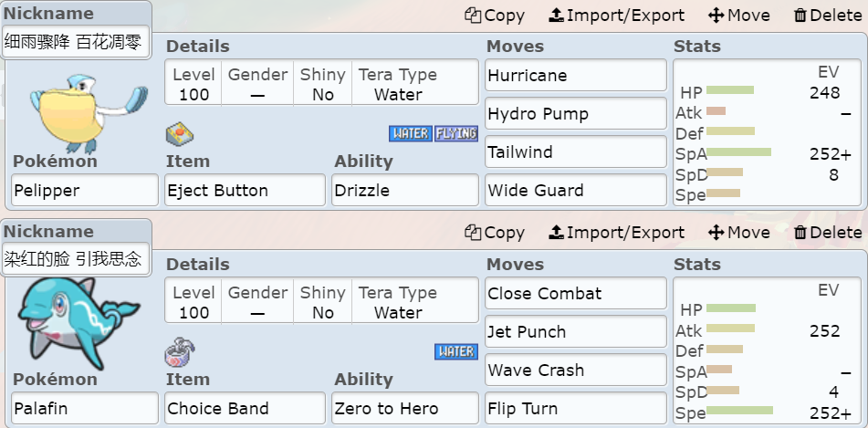Select Pelipper's Item field Eject Button
The width and height of the screenshot is (868, 428).
(245, 191)
